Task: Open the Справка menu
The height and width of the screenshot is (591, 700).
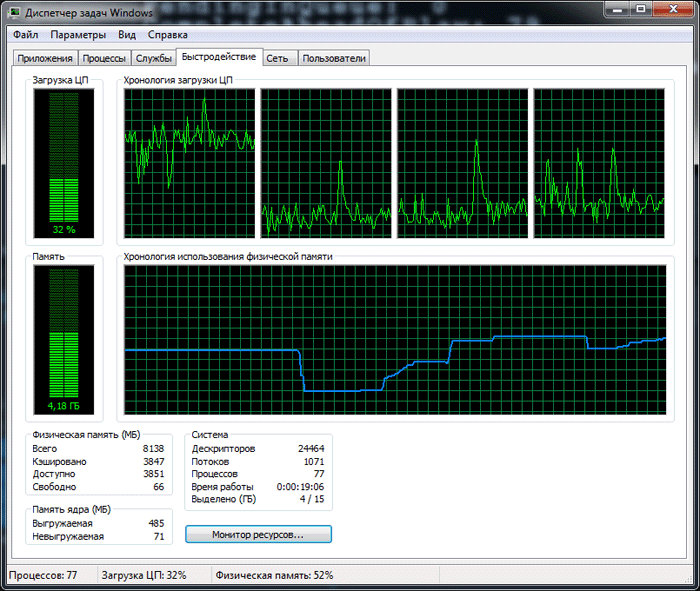Action: 167,35
